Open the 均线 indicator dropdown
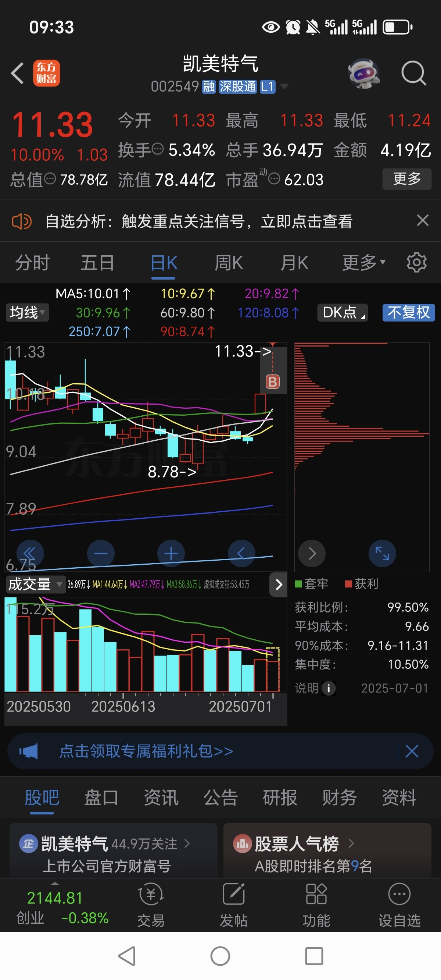The image size is (441, 980). tap(27, 312)
